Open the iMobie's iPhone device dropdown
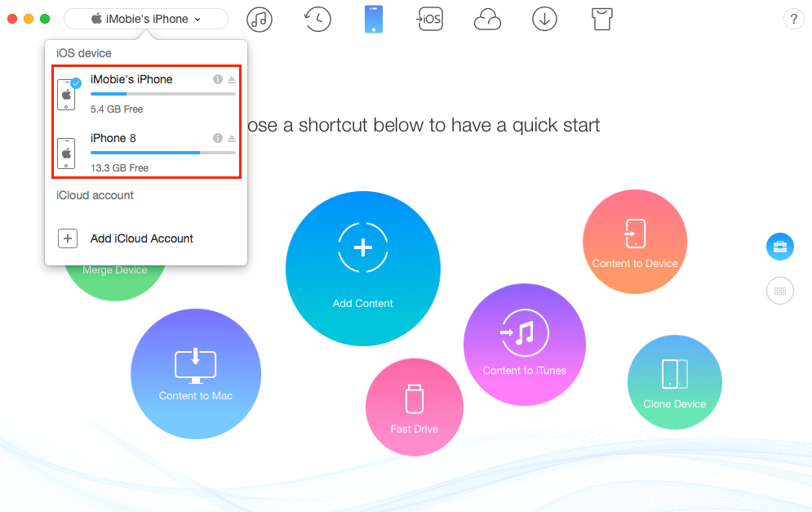Viewport: 812px width, 512px height. 146,19
